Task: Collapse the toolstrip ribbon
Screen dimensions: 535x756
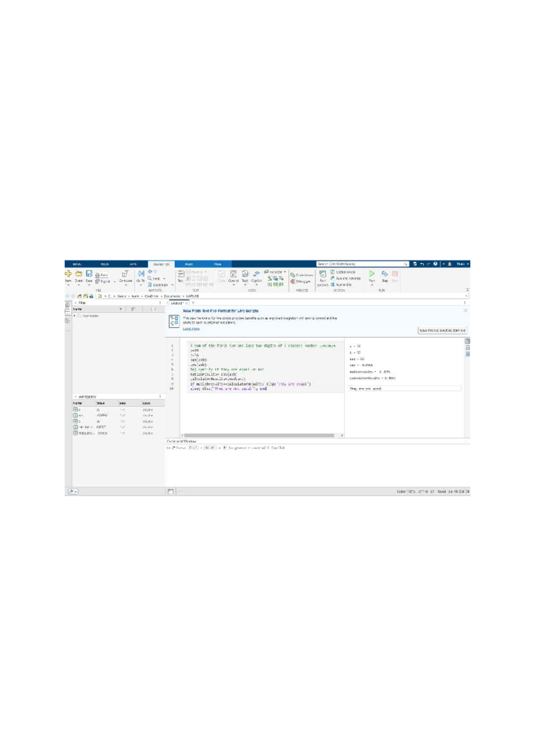Action: tap(467, 290)
